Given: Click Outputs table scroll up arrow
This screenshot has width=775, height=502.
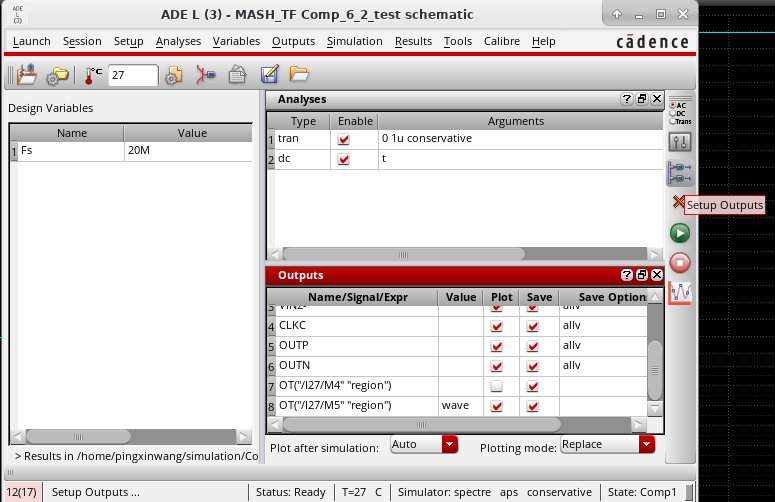Looking at the screenshot, I should click(655, 297).
